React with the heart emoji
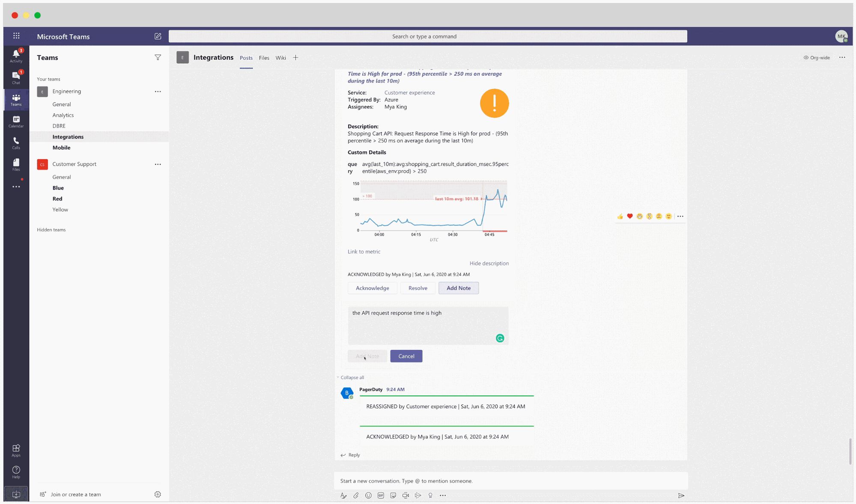This screenshot has height=504, width=856. [629, 216]
